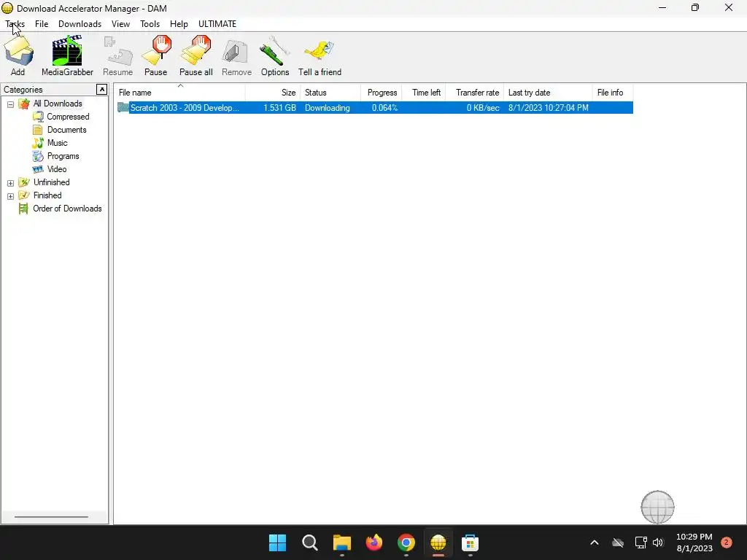Open the View menu

tap(120, 24)
